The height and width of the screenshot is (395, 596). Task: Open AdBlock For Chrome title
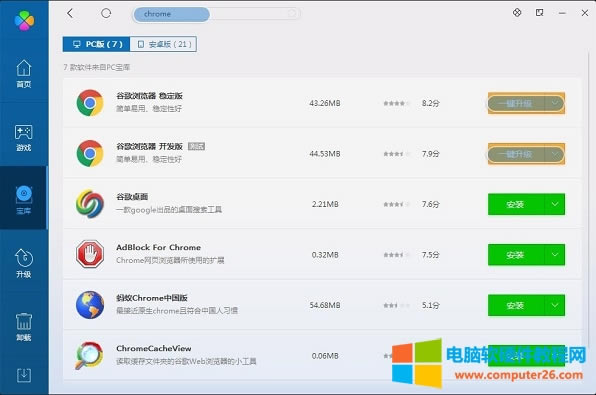click(159, 247)
